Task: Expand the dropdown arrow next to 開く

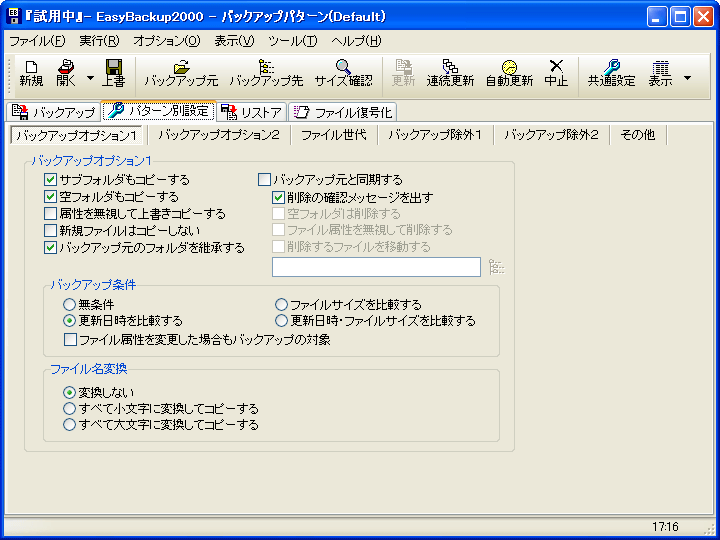Action: pyautogui.click(x=90, y=77)
